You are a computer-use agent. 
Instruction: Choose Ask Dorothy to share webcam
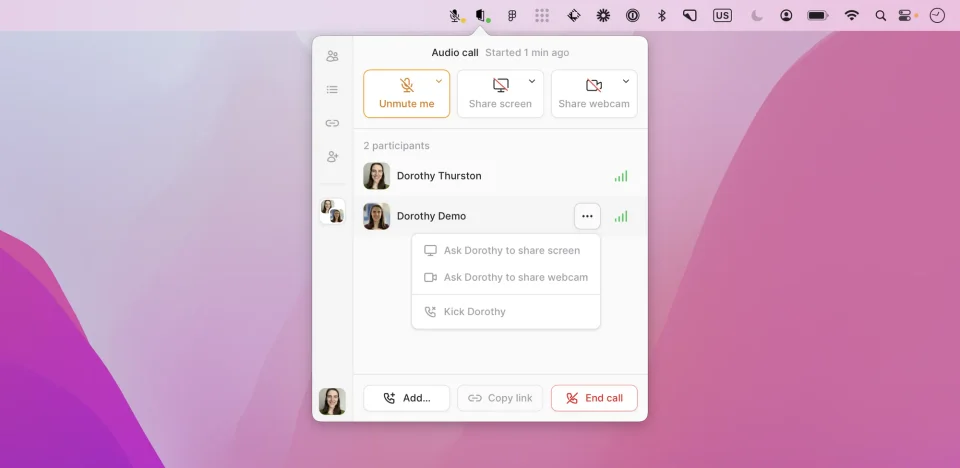[x=506, y=277]
